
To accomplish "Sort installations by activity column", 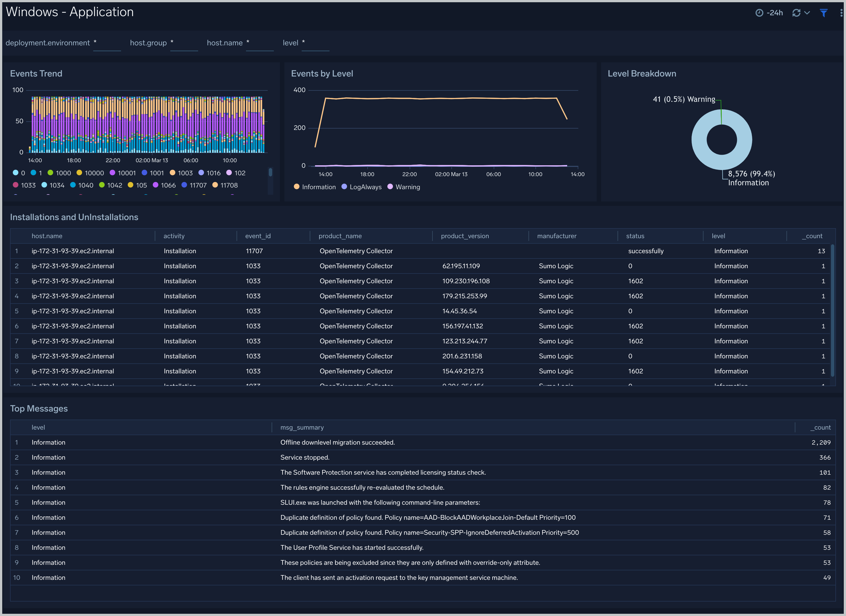I will tap(174, 236).
